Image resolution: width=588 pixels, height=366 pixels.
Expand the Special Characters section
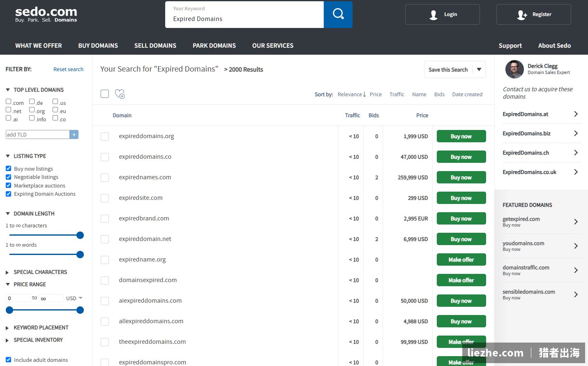(x=7, y=272)
